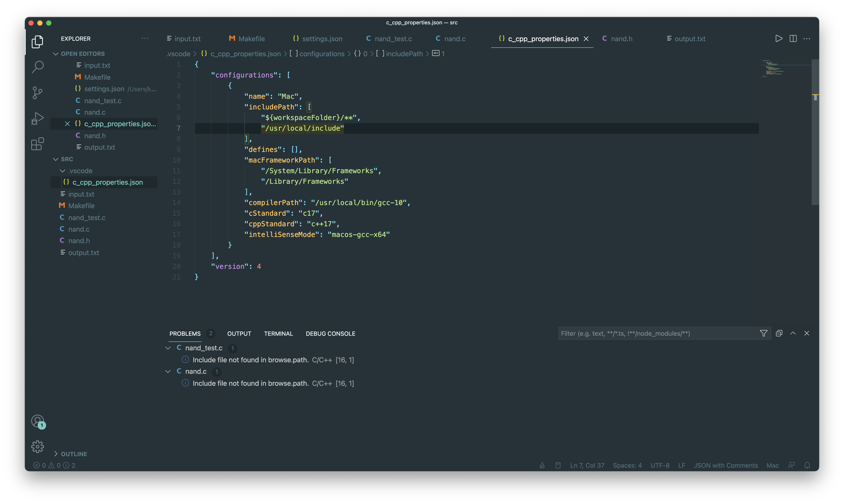844x504 pixels.
Task: Open the Run and Debug view icon
Action: click(x=37, y=118)
